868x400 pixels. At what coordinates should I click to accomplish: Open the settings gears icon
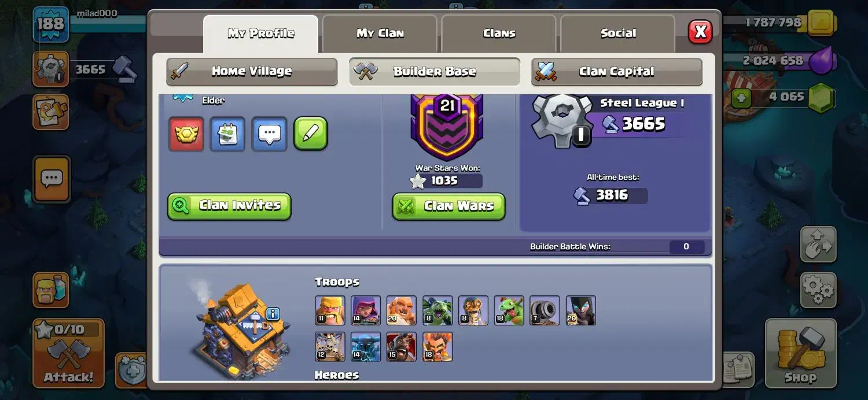coord(818,290)
